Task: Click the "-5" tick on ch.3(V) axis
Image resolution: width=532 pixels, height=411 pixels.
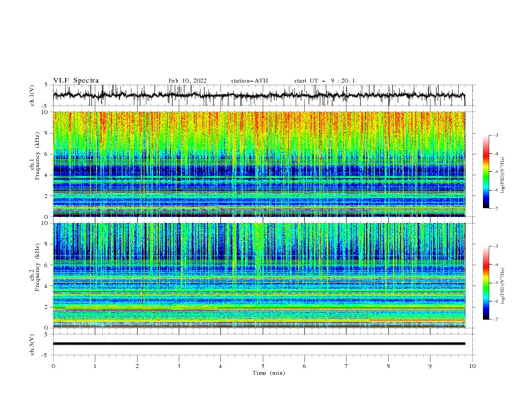Action: pos(46,355)
